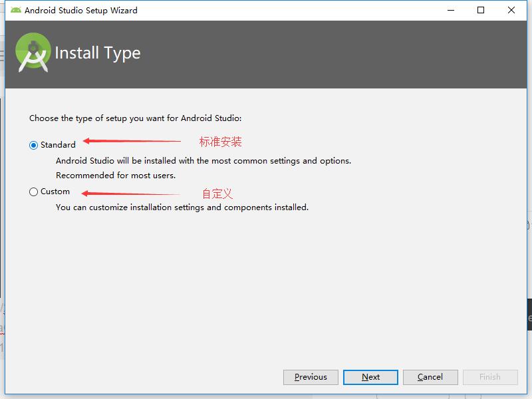Screen dimensions: 532x399
Task: Click 'Android Studio will be installed' description
Action: (203, 161)
